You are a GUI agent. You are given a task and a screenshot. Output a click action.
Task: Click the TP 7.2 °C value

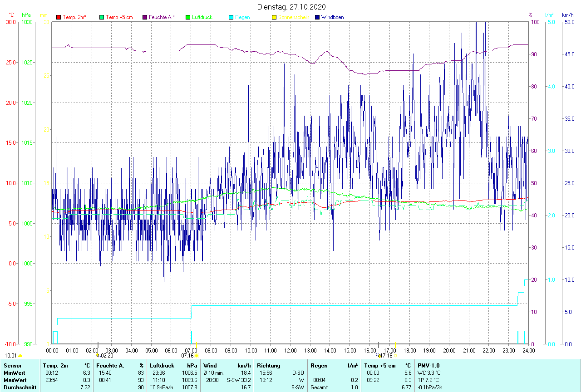coord(428,380)
